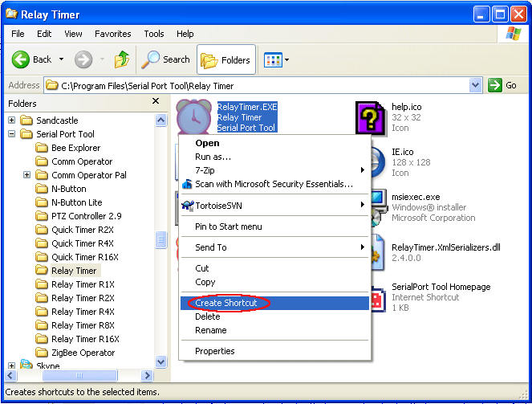The width and height of the screenshot is (532, 404).
Task: Choose Open from context menu
Action: [274, 143]
